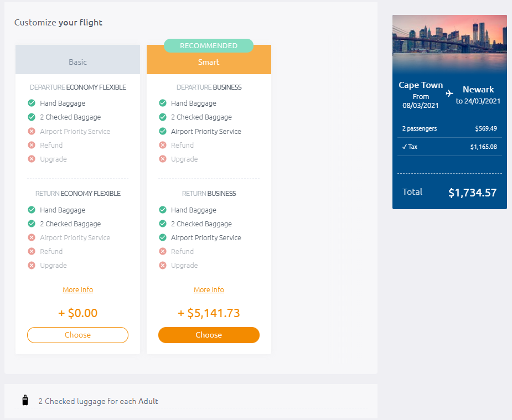Viewport: 512px width, 420px height.
Task: Click the airplane icon between Cape Town and Newark
Action: coord(449,93)
